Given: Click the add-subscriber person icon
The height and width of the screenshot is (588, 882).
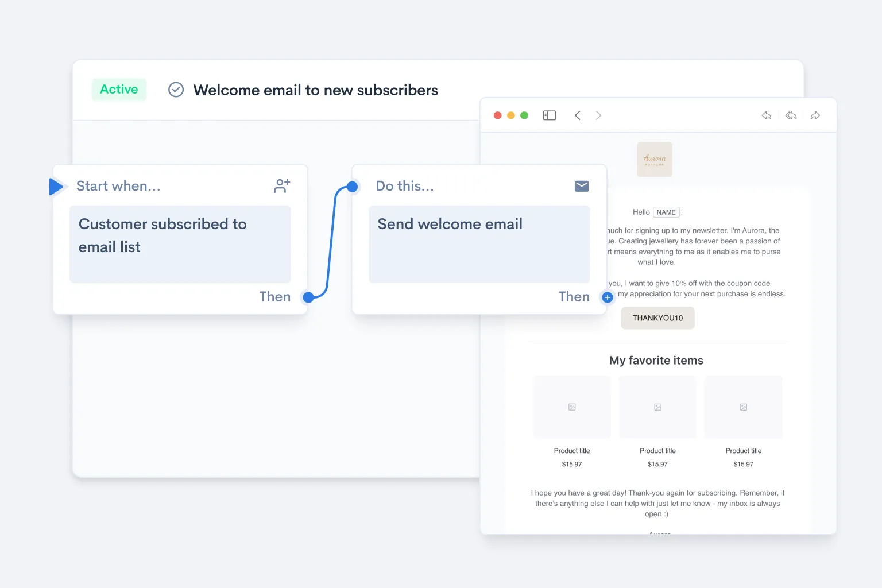Looking at the screenshot, I should click(x=282, y=186).
